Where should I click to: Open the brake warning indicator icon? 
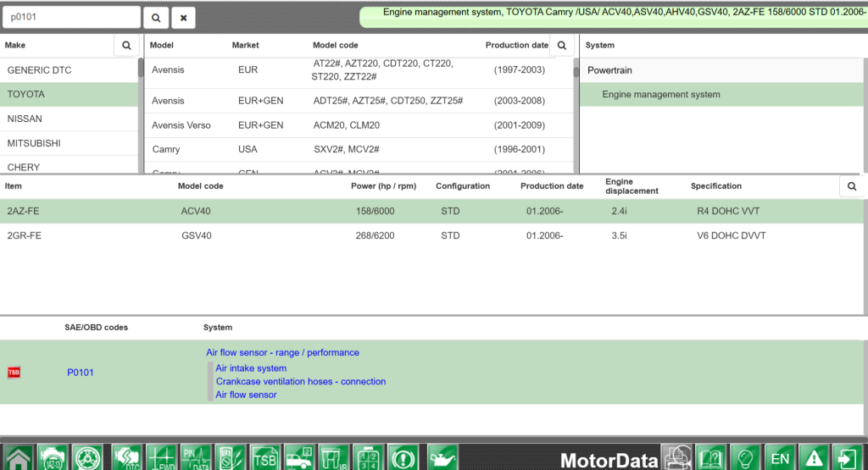click(x=403, y=458)
